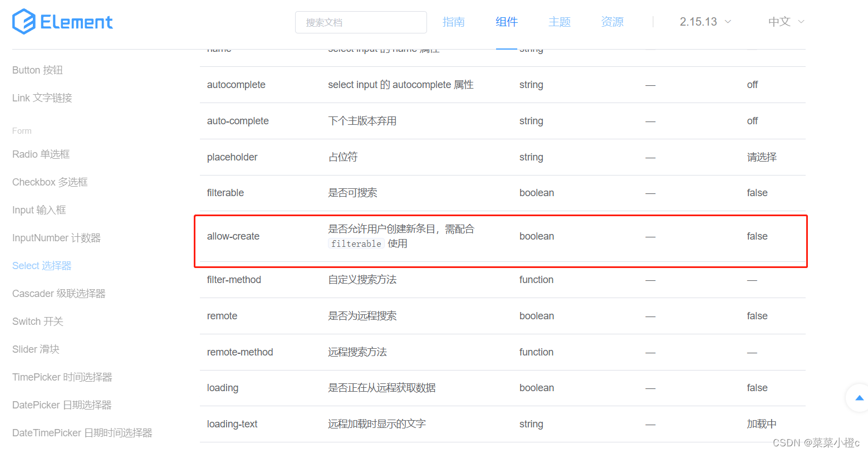This screenshot has height=453, width=868.
Task: Open the language dropdown 中文
Action: 779,22
